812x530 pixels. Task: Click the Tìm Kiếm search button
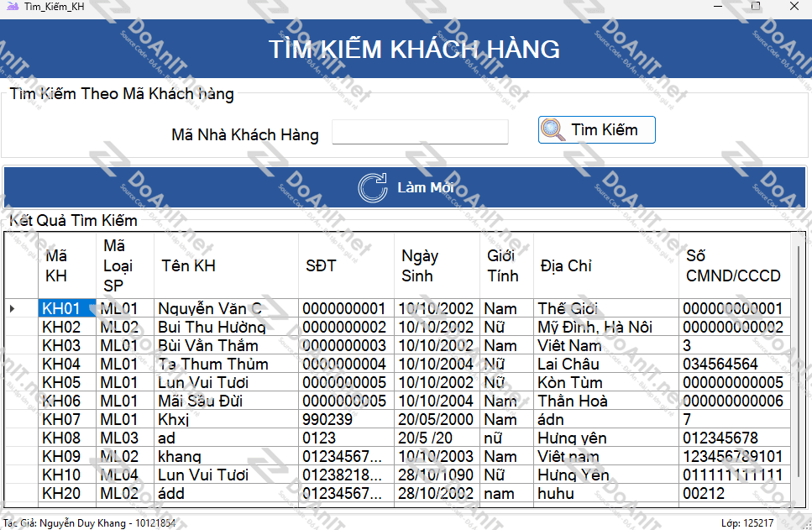(x=596, y=129)
